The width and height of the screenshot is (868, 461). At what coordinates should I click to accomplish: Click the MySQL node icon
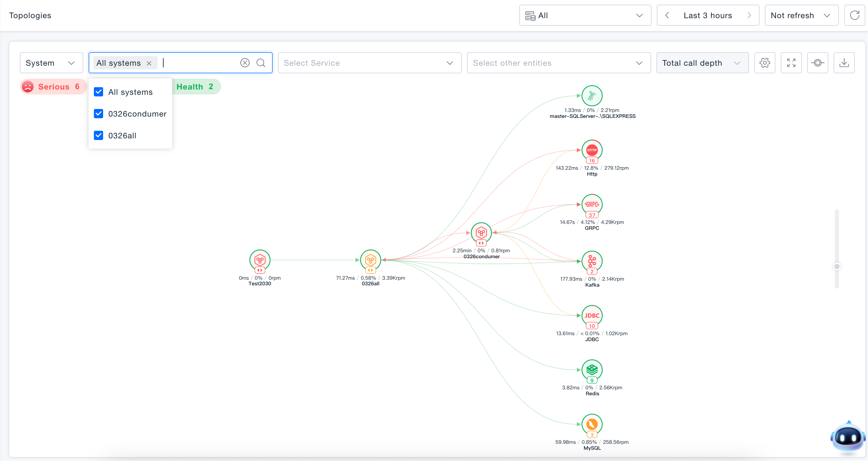pyautogui.click(x=592, y=424)
